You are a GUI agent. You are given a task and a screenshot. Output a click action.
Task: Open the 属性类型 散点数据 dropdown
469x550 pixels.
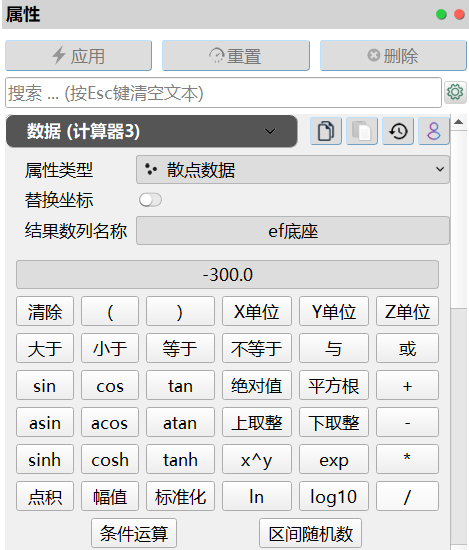(x=293, y=169)
